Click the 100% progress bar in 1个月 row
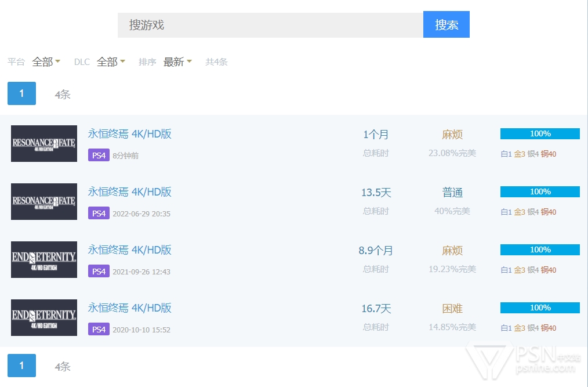Image resolution: width=588 pixels, height=387 pixels. pos(540,133)
